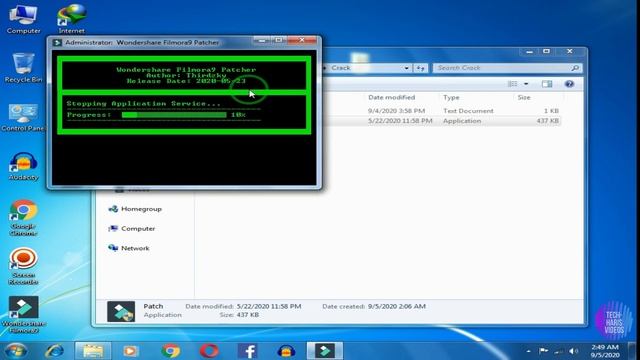Screen dimensions: 640x360
Task: Sort files by the Type column header
Action: click(451, 97)
